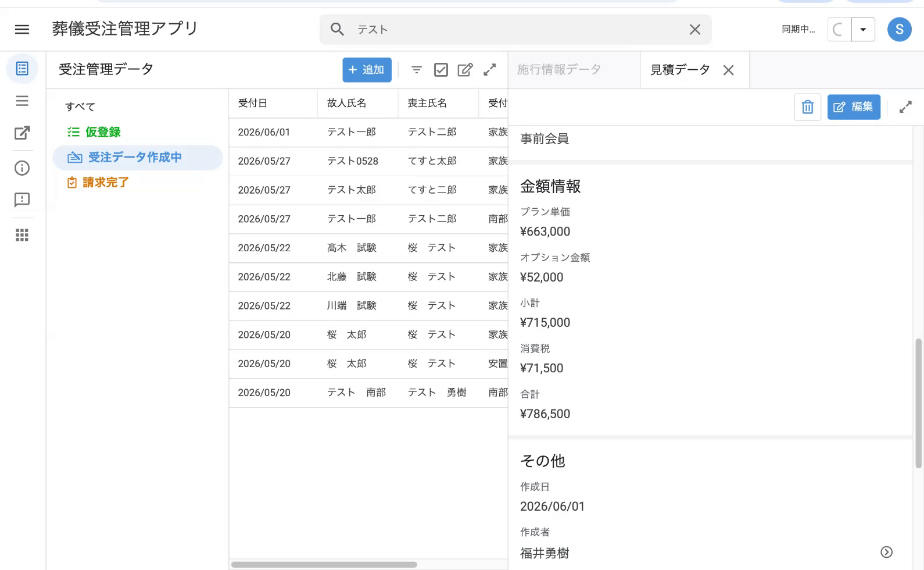Switch to the 見積データ tab
Viewport: 924px width, 570px height.
680,70
